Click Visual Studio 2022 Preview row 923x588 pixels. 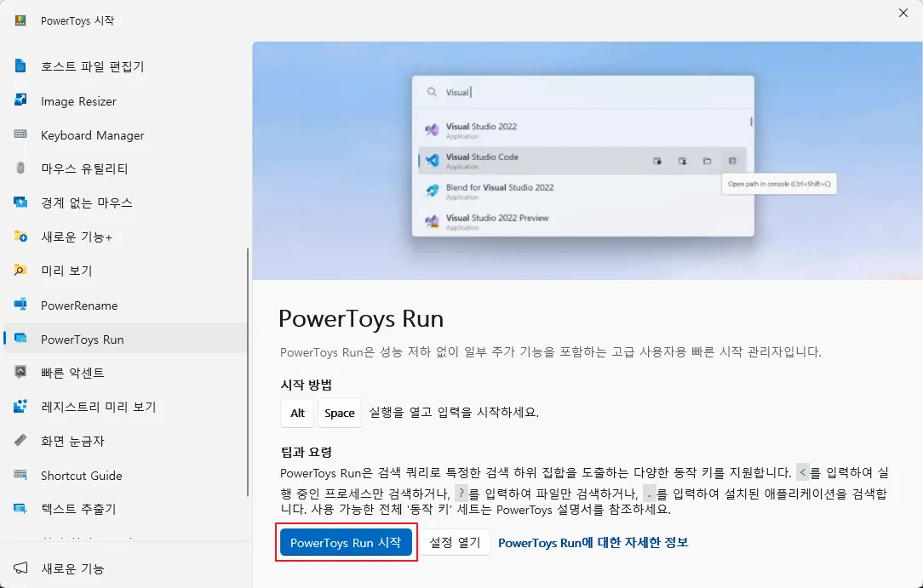(x=582, y=222)
